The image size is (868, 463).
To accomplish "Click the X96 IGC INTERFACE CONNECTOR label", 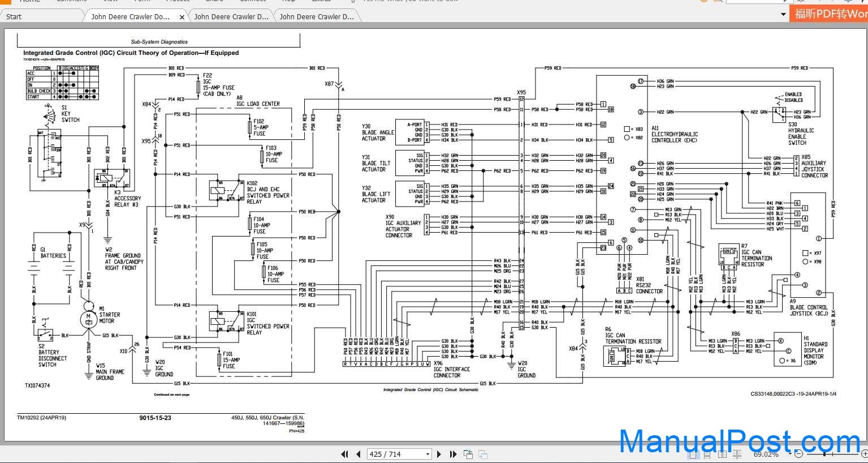I will pos(451,369).
